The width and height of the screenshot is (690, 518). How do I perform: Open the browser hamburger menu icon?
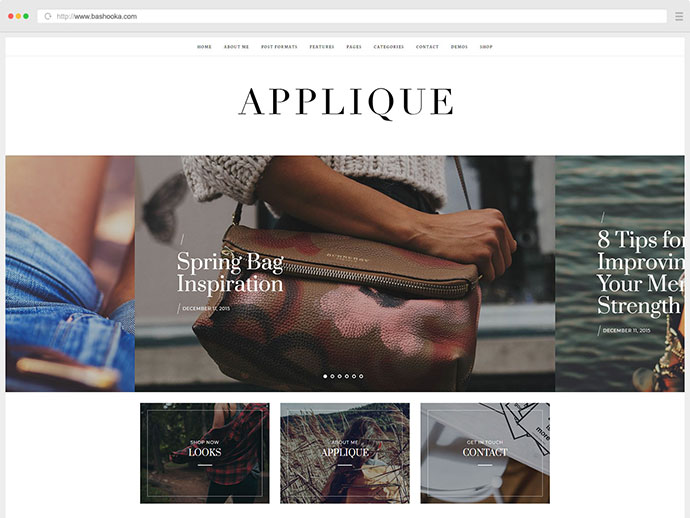(x=679, y=16)
